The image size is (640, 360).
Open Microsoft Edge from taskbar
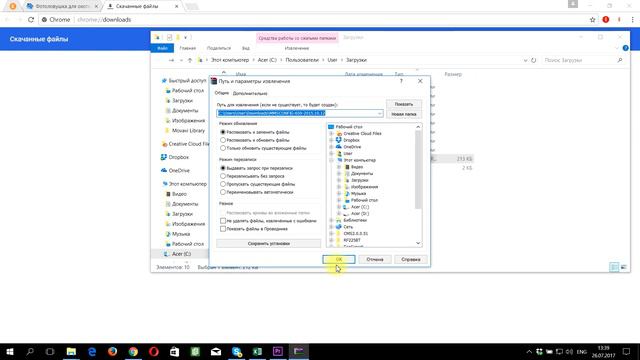click(x=92, y=351)
